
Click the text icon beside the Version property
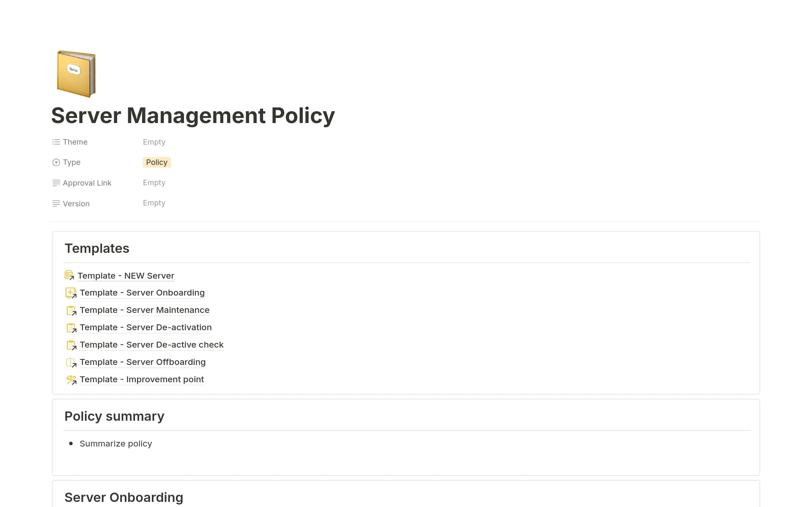click(x=56, y=203)
